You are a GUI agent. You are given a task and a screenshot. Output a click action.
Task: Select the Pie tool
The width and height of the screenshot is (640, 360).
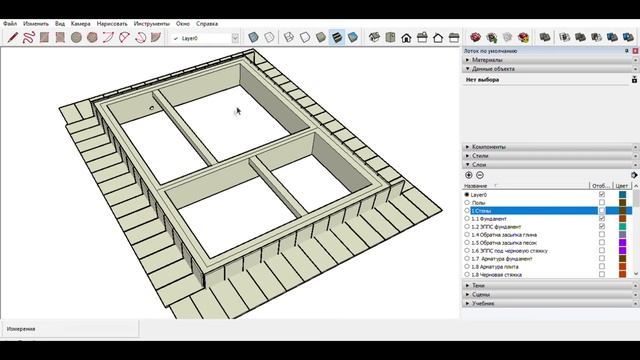(x=156, y=38)
